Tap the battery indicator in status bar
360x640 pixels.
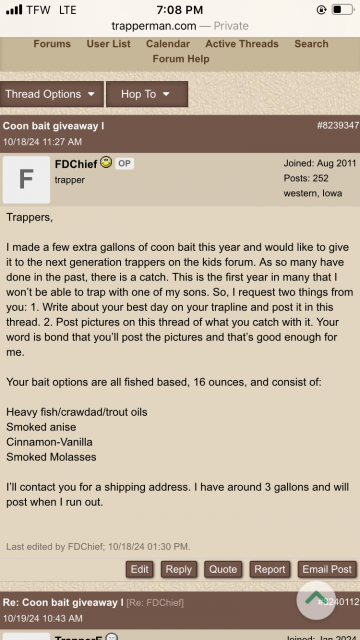tap(342, 10)
